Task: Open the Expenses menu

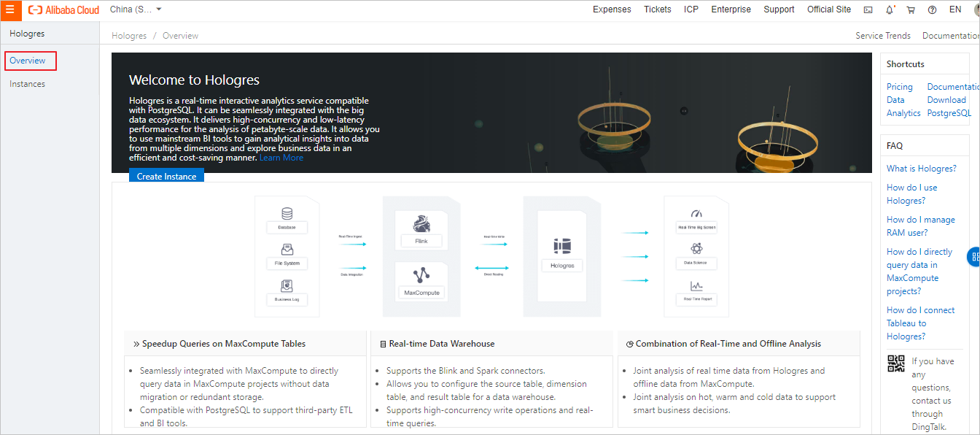Action: coord(612,9)
